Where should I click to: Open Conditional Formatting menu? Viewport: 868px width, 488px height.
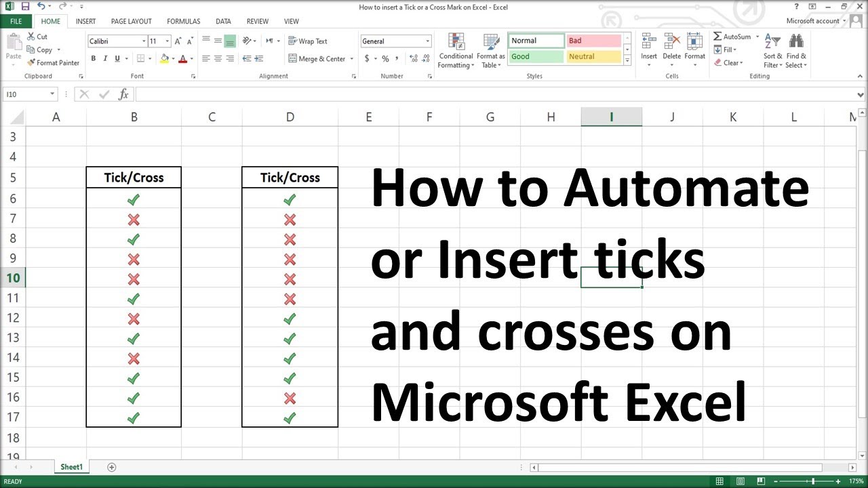(x=456, y=51)
